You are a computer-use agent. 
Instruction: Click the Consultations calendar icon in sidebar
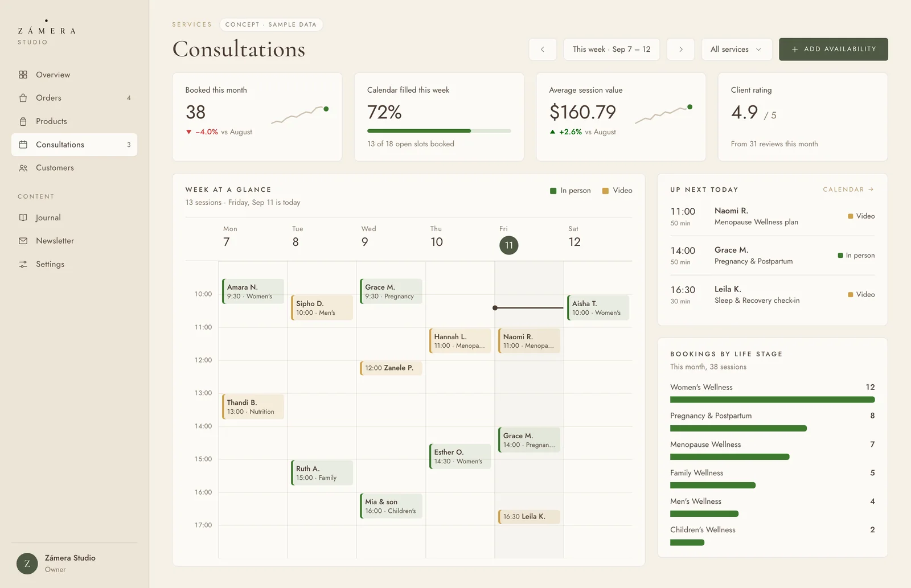point(23,145)
